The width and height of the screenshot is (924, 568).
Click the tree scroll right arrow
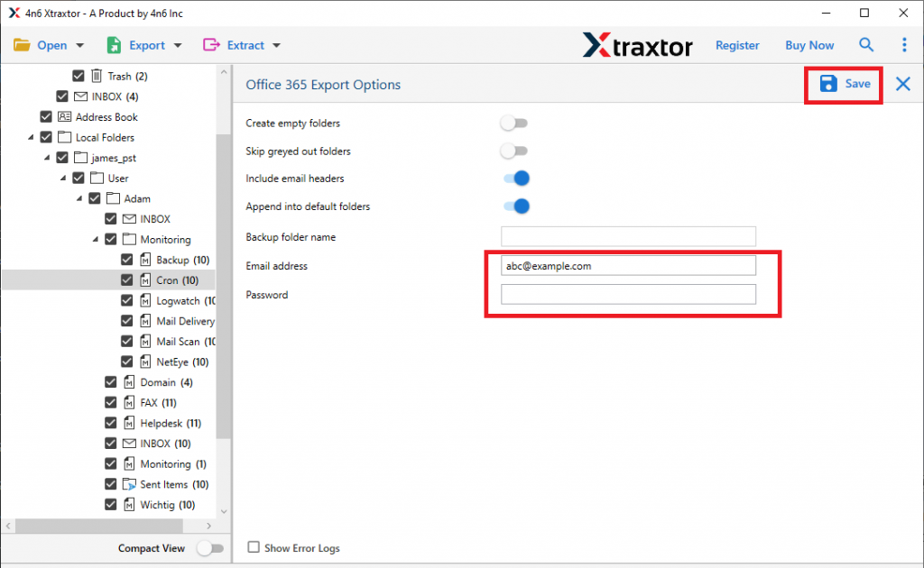coord(208,526)
